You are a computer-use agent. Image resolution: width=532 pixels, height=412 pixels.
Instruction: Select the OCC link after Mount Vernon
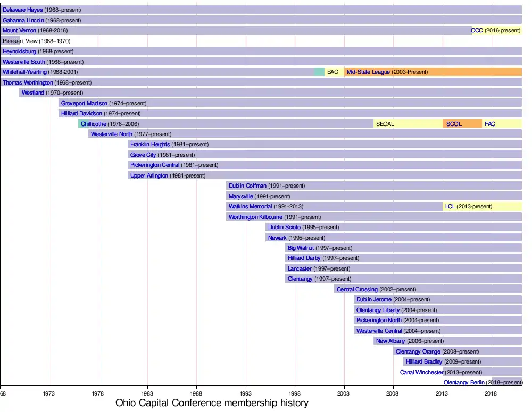coord(477,30)
